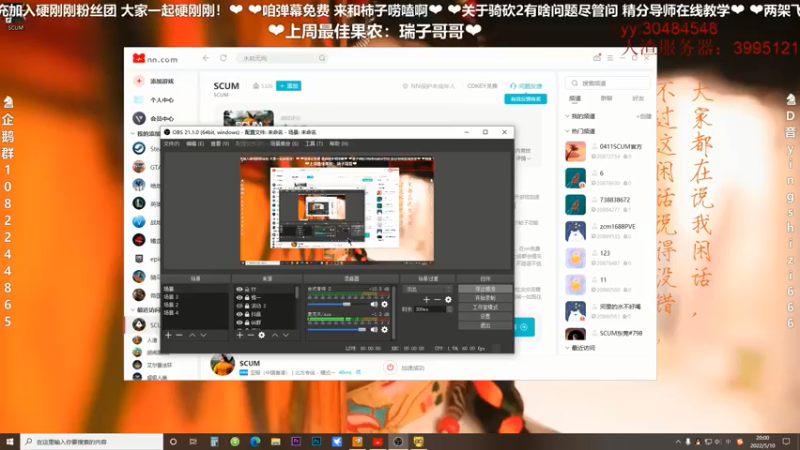The height and width of the screenshot is (450, 800).
Task: Open OBS 编辑(E) menu
Action: coord(195,144)
